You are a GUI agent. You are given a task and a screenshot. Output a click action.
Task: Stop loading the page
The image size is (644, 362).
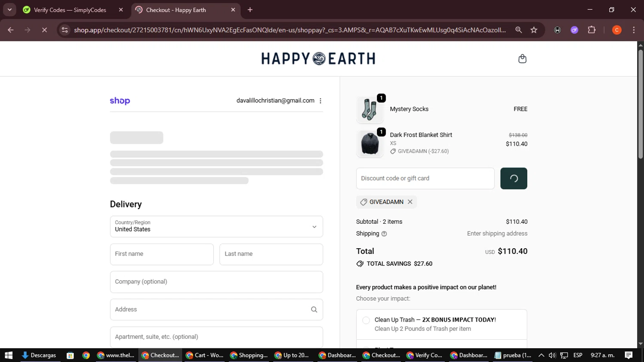click(44, 30)
